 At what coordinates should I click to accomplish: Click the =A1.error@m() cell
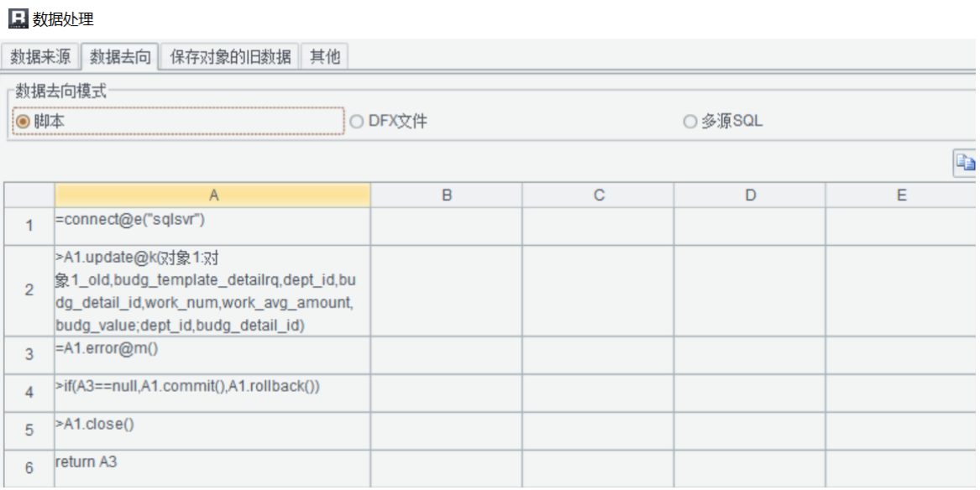point(213,355)
